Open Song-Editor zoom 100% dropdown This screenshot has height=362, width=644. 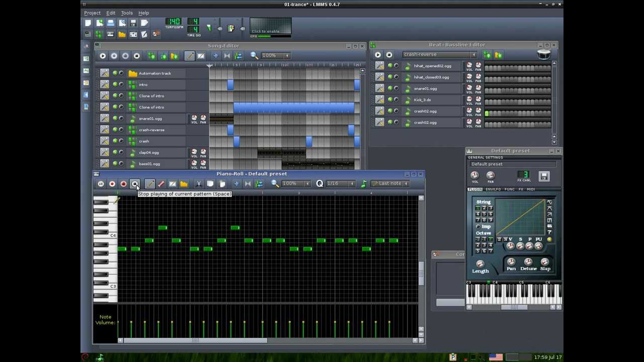coord(275,56)
